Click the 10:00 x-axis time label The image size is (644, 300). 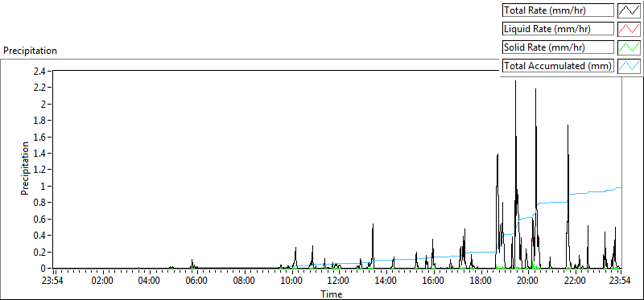tap(291, 282)
